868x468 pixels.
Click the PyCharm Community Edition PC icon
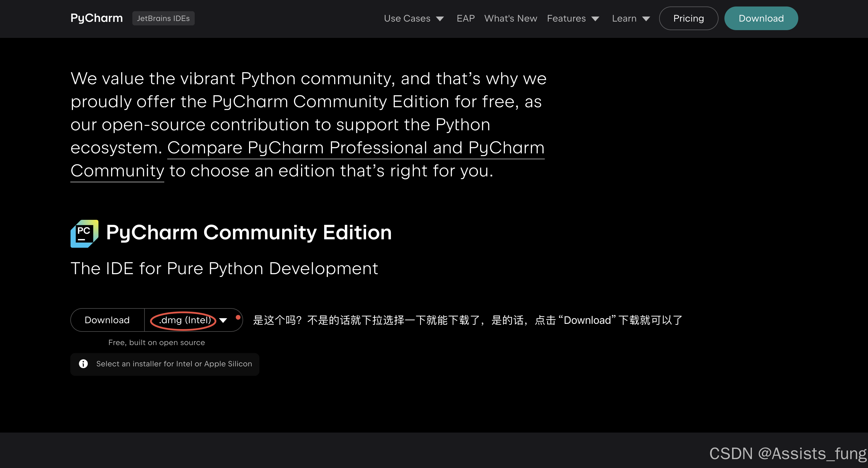[x=84, y=233]
